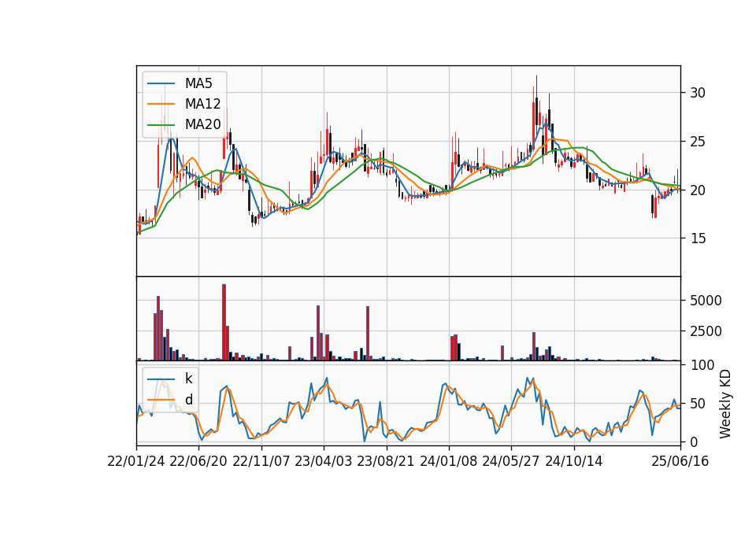Click the 24/01/08 date tick label
Image resolution: width=756 pixels, height=543 pixels.
(448, 461)
